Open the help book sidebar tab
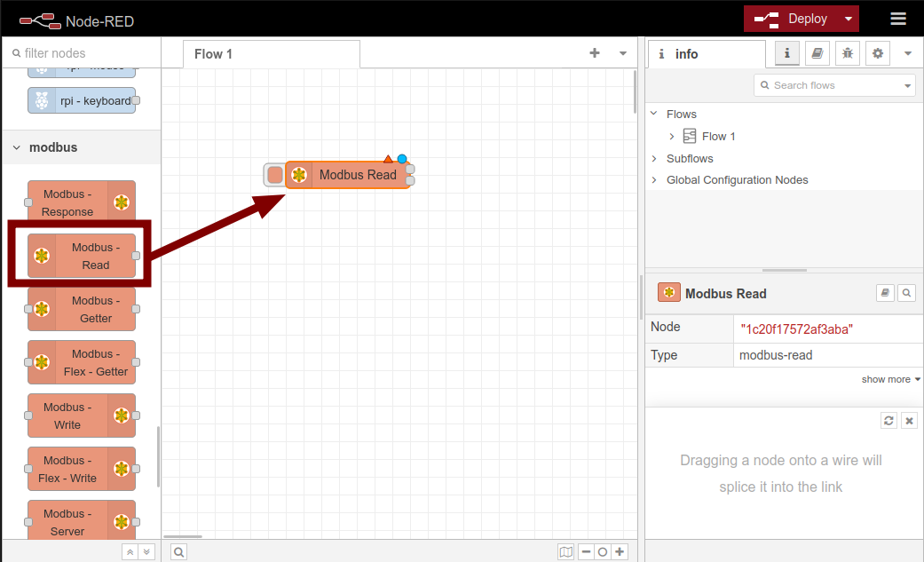Screen dimensions: 924x562 tap(817, 53)
